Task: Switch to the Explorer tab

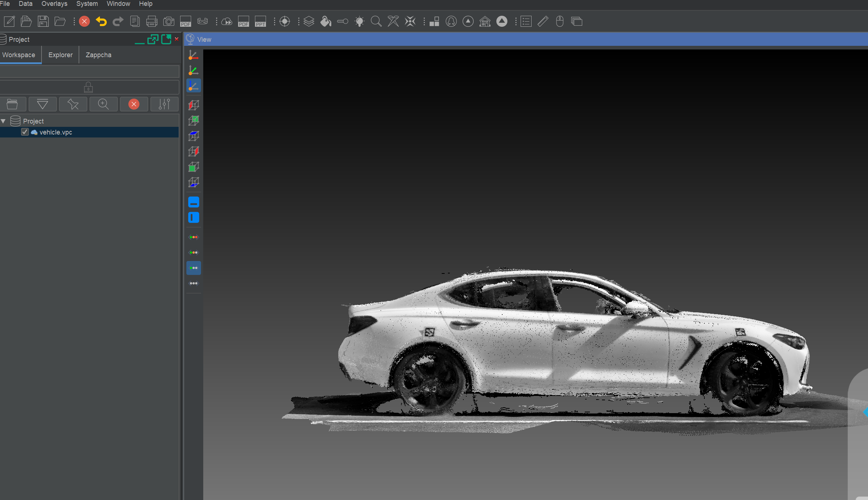Action: pos(61,55)
